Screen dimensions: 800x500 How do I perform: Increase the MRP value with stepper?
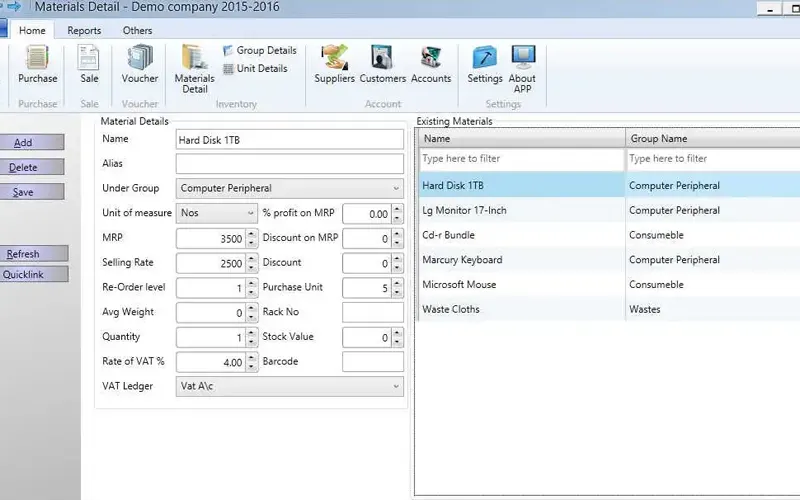click(x=252, y=234)
